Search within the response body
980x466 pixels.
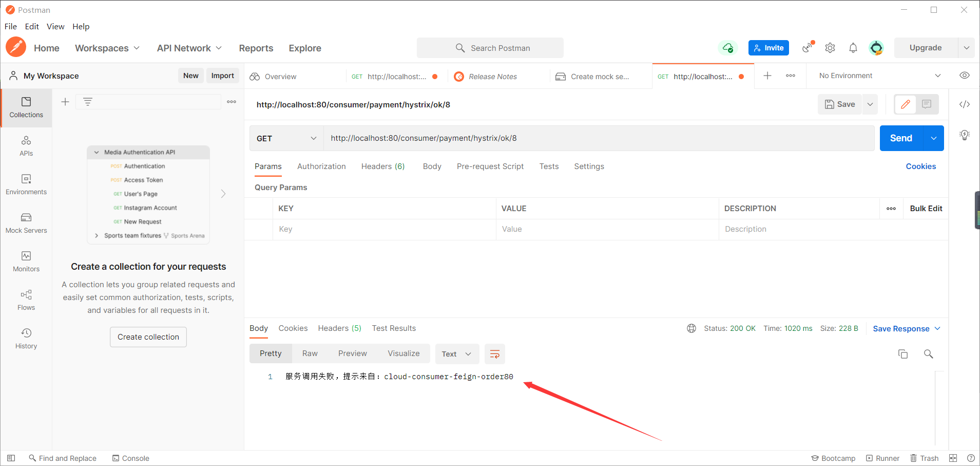tap(929, 354)
